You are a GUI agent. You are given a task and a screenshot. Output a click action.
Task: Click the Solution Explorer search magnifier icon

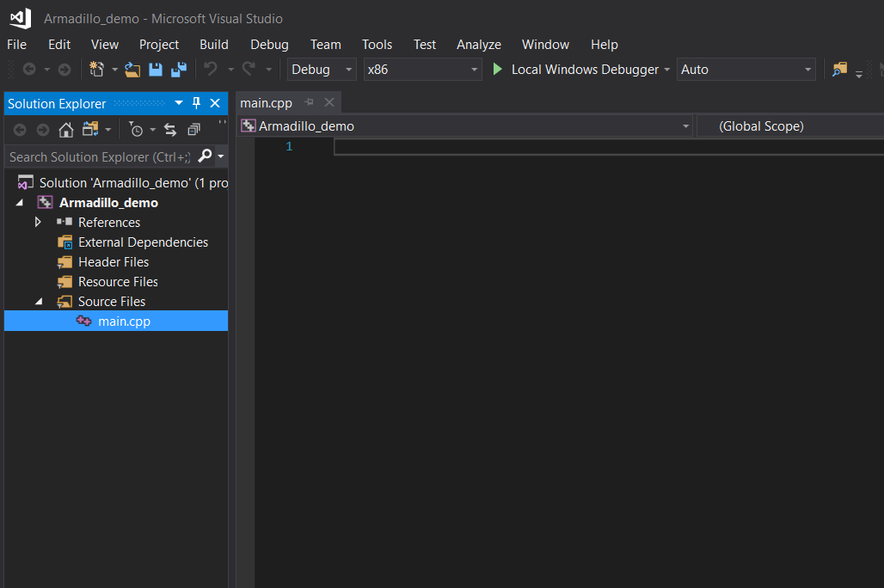pyautogui.click(x=206, y=156)
